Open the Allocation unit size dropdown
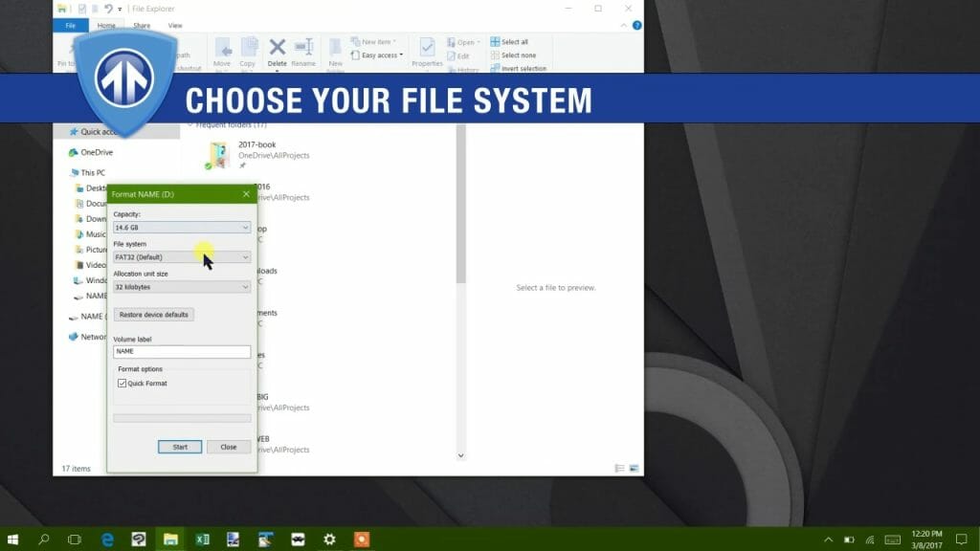The image size is (980, 551). coord(182,287)
